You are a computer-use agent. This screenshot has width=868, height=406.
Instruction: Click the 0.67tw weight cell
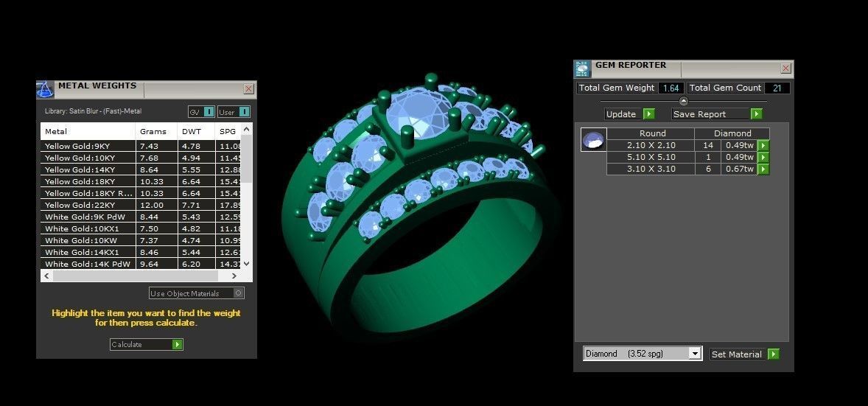740,169
